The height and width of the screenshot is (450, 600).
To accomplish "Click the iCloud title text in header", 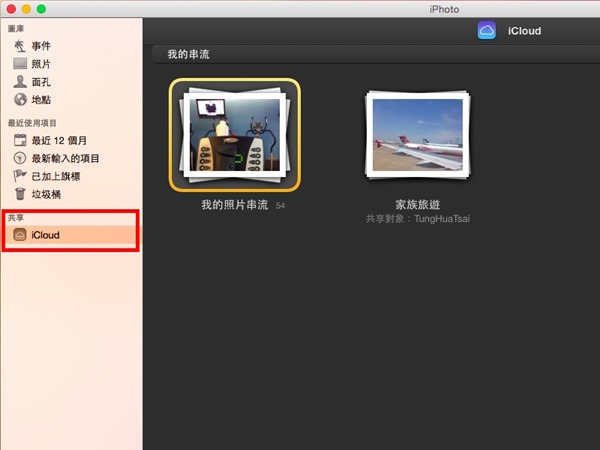I will point(524,31).
